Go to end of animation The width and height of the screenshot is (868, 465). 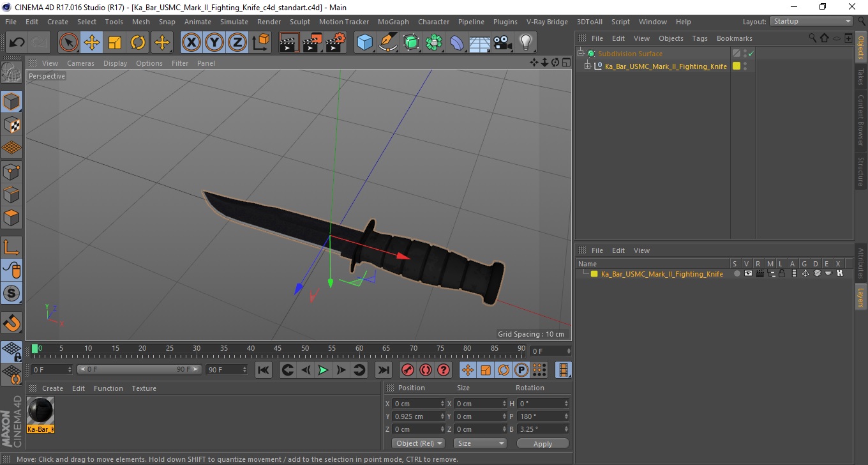click(383, 370)
